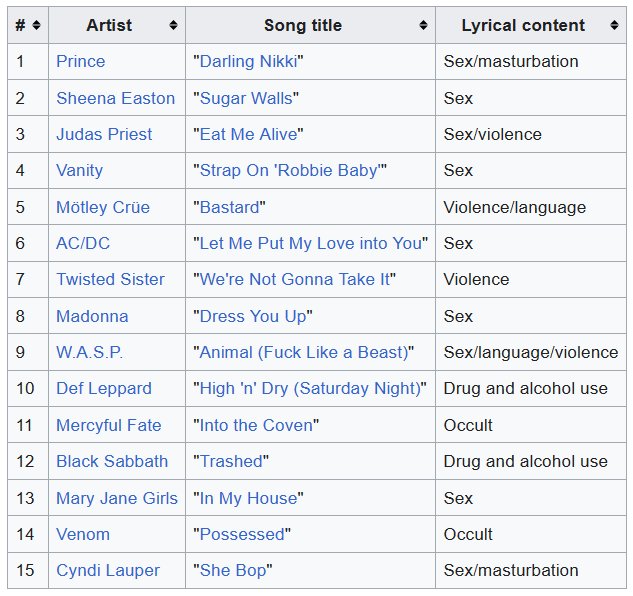The image size is (633, 596).
Task: Open "We're Not Gonna Take It" link
Action: click(x=295, y=279)
